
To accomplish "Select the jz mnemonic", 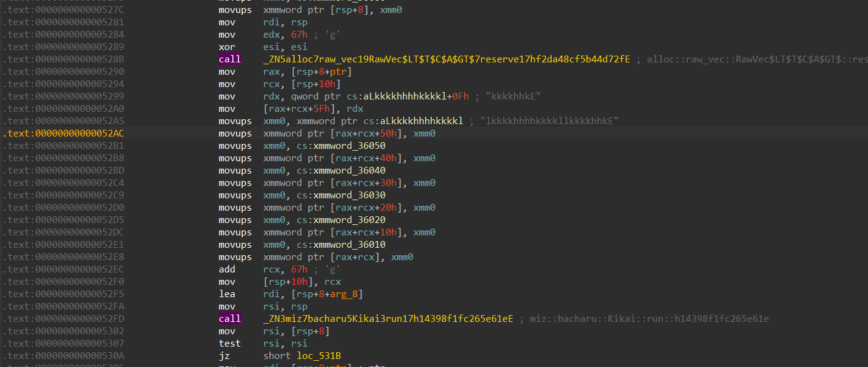I will click(x=224, y=356).
